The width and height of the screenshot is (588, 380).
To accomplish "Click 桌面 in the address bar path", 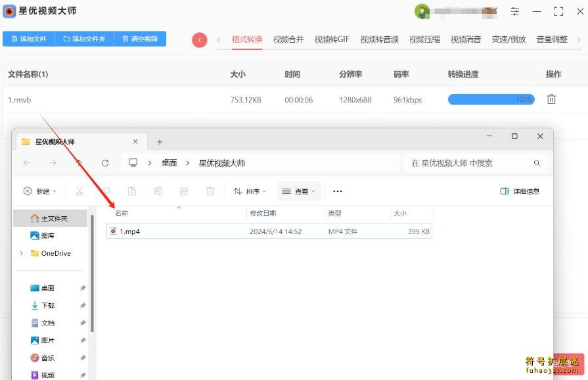I will coord(169,163).
